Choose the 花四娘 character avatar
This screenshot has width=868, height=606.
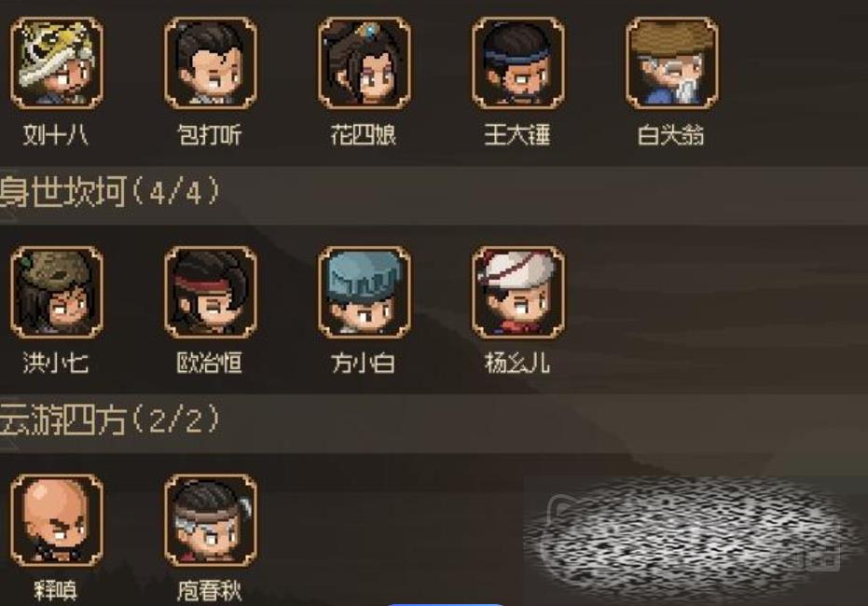pos(365,62)
